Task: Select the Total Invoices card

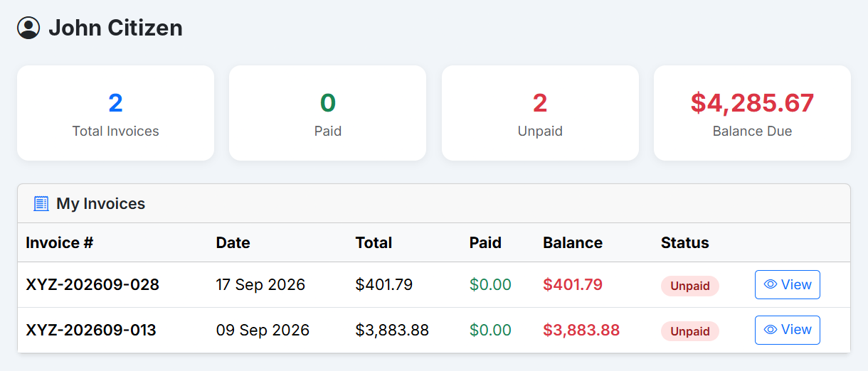Action: point(115,113)
